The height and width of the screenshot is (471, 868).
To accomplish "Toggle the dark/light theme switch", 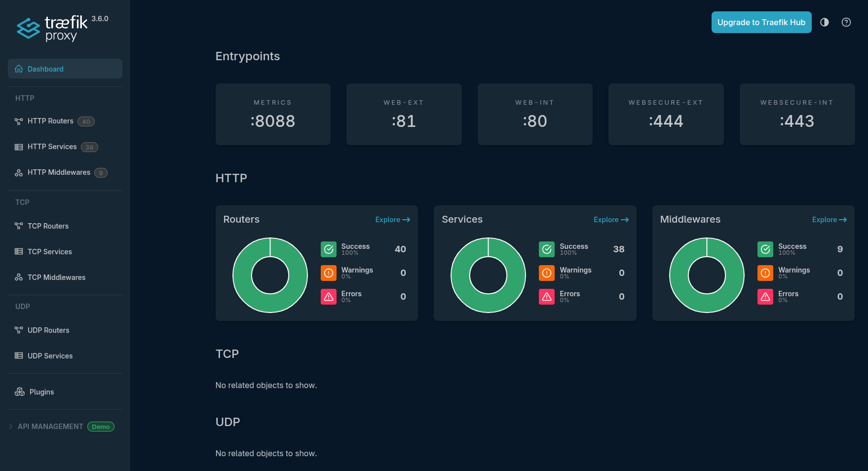I will tap(824, 22).
